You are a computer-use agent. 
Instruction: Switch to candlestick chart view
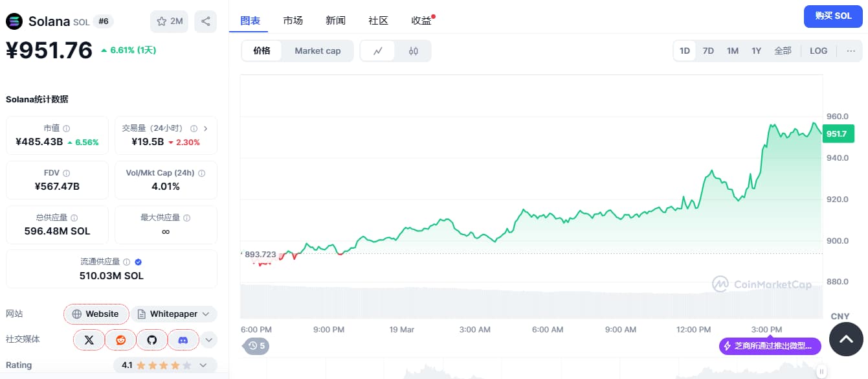(414, 51)
